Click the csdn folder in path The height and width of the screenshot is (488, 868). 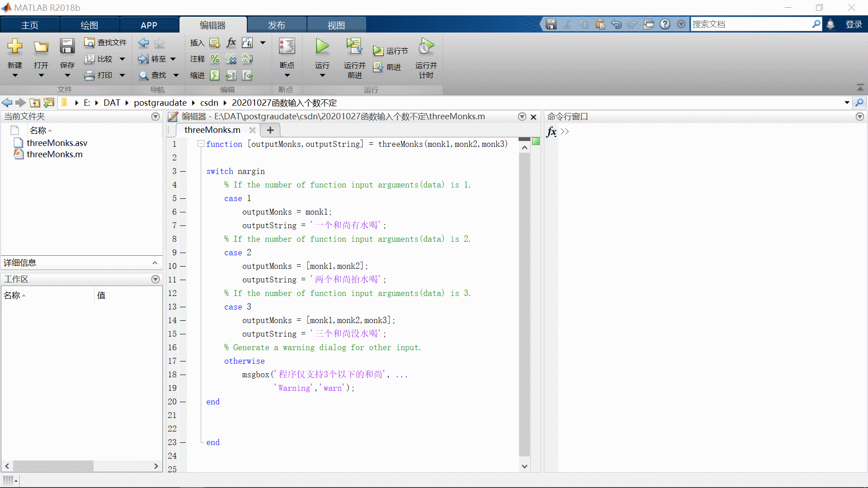(x=209, y=103)
